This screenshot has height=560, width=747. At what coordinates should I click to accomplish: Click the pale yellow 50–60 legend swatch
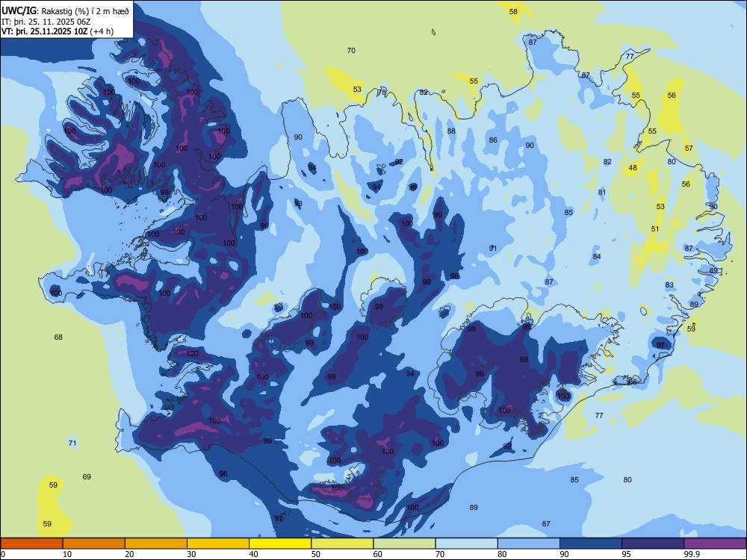tap(343, 544)
